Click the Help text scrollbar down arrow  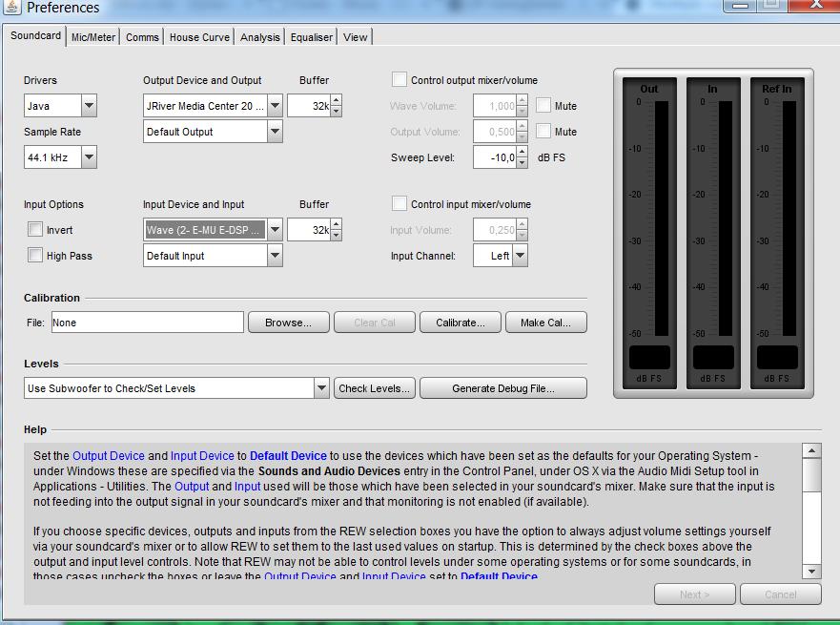811,571
